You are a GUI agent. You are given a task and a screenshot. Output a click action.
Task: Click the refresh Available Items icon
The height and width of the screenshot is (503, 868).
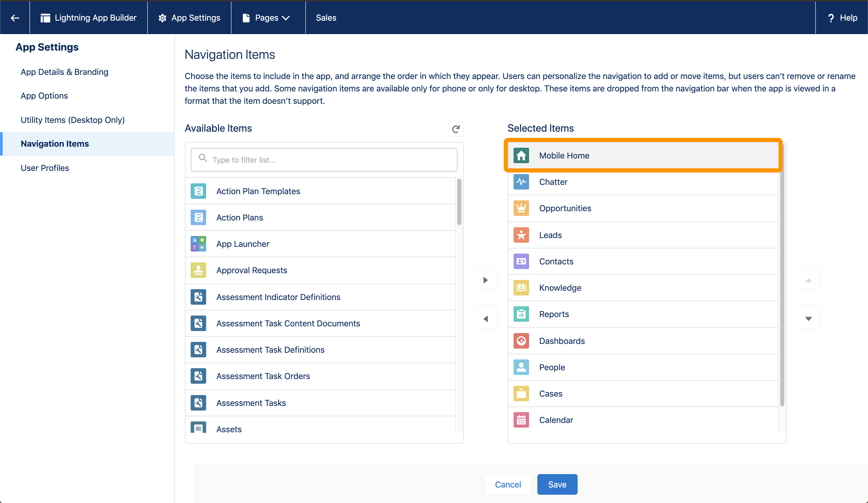point(456,129)
